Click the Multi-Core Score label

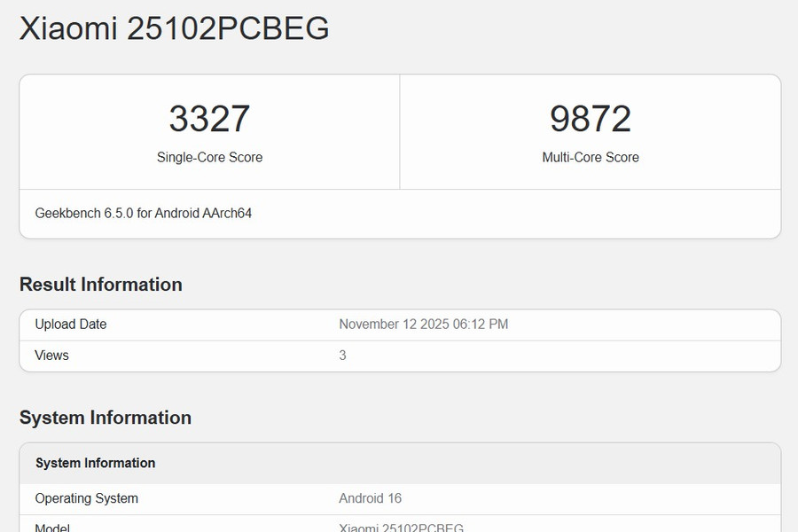pos(591,157)
